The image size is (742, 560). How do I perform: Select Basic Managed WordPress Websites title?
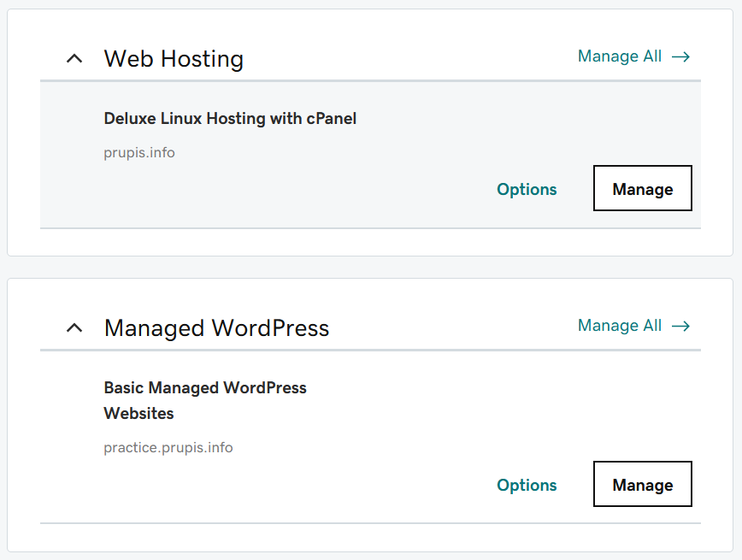pyautogui.click(x=205, y=400)
